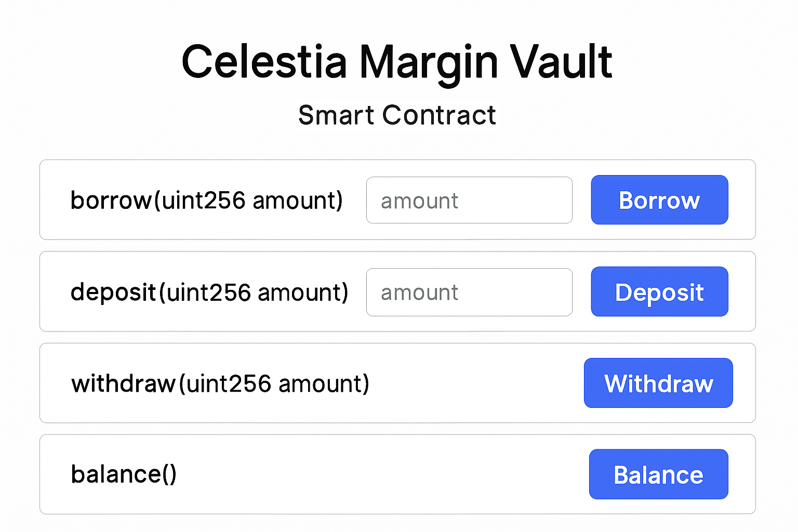Click the amount field for borrow
The width and height of the screenshot is (798, 532).
469,200
